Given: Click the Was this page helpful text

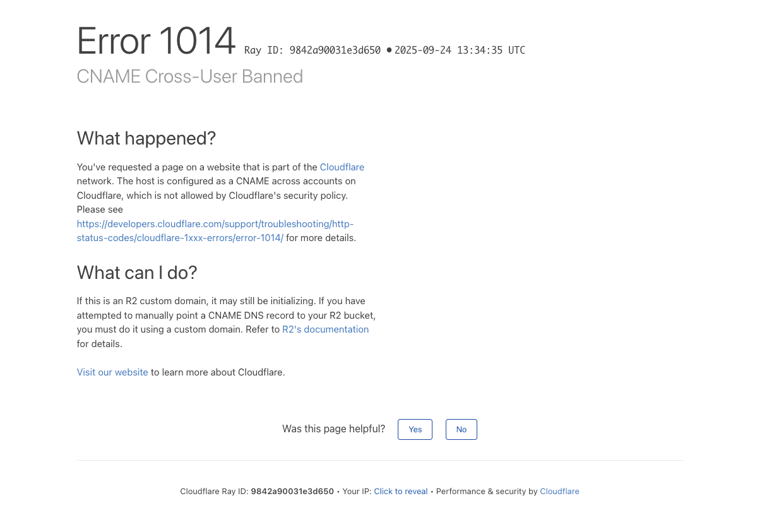Looking at the screenshot, I should [333, 429].
